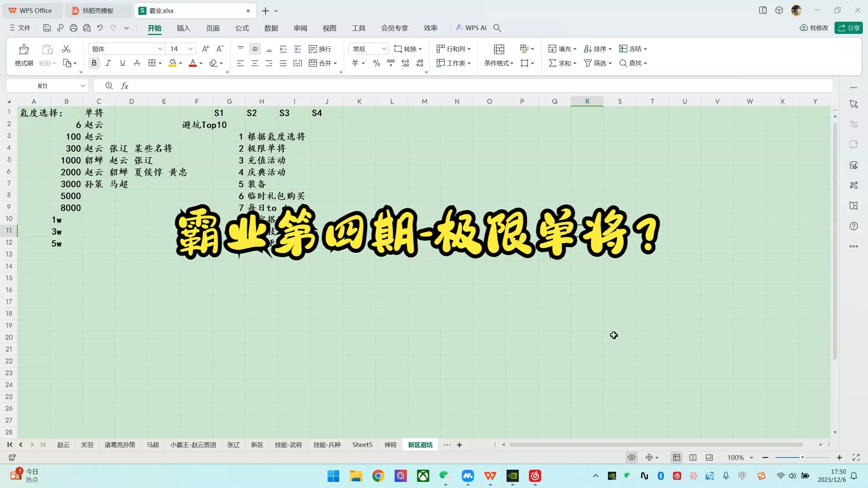Click the WPS AI button
This screenshot has width=868, height=488.
click(x=471, y=28)
